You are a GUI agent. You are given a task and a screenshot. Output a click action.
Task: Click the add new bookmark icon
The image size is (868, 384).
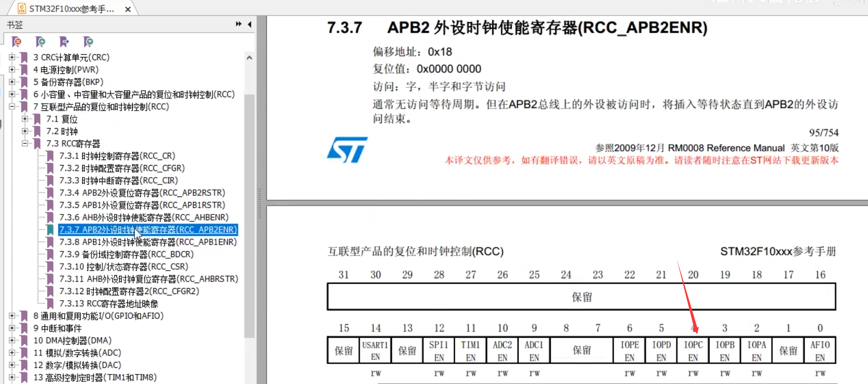click(40, 41)
